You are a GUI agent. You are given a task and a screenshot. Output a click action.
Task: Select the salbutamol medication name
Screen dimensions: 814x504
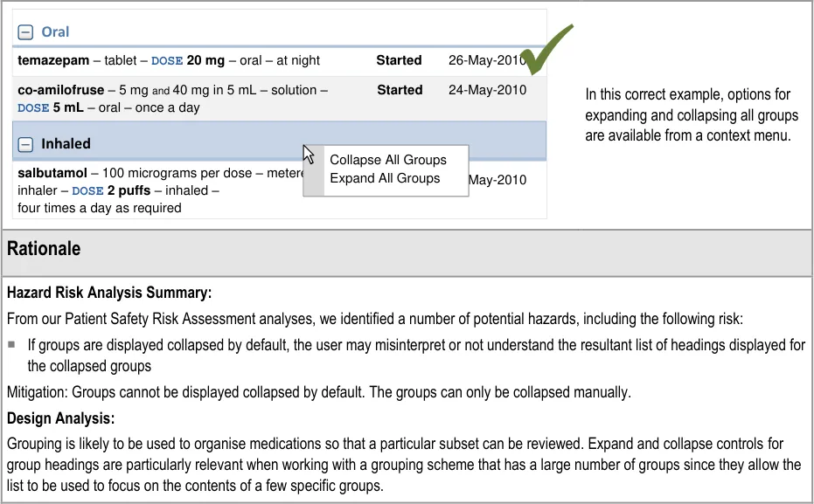pos(52,173)
